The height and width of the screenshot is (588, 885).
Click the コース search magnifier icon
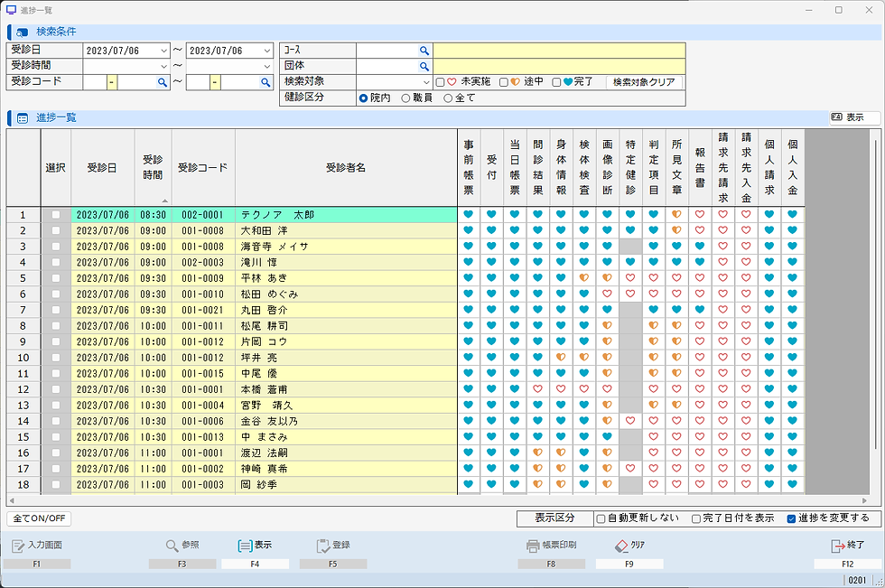click(424, 51)
